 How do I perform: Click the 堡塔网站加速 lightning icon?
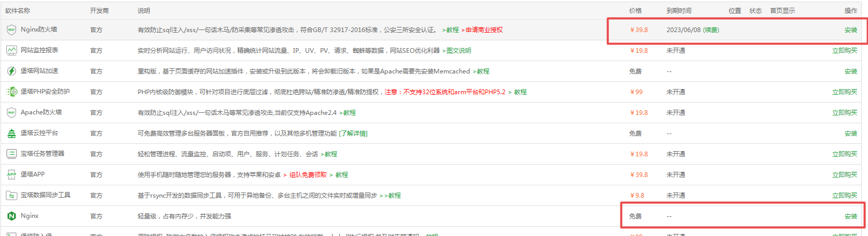[x=11, y=71]
